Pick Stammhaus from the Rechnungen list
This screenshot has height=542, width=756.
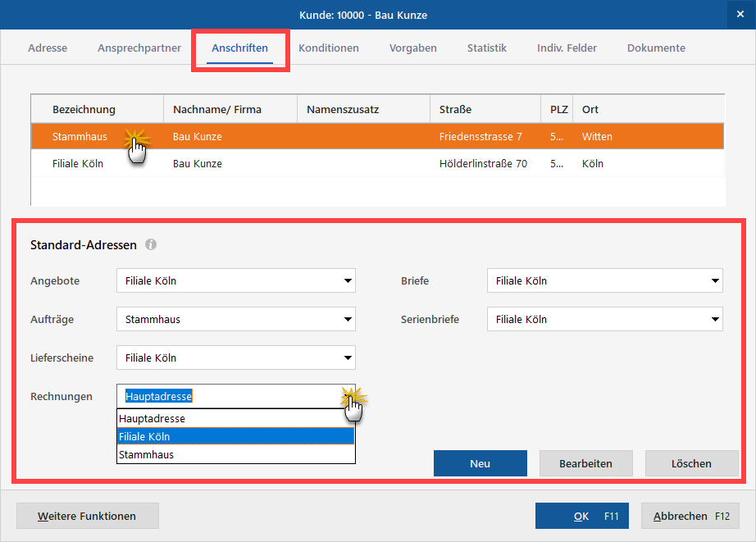(x=235, y=454)
